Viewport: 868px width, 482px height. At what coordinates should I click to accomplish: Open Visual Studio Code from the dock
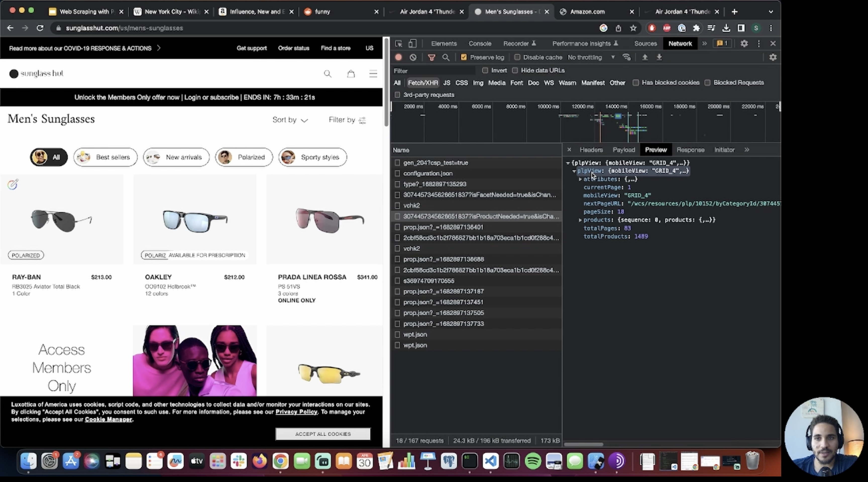click(x=491, y=461)
